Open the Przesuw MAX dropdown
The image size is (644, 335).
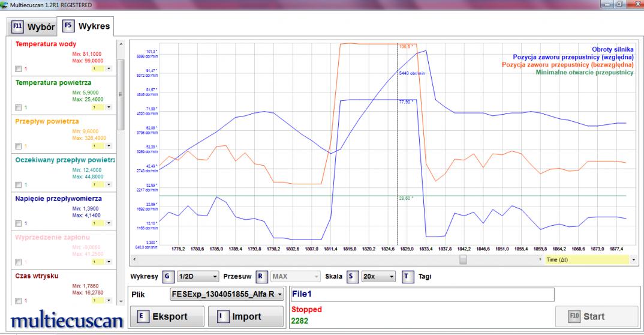[x=295, y=277]
